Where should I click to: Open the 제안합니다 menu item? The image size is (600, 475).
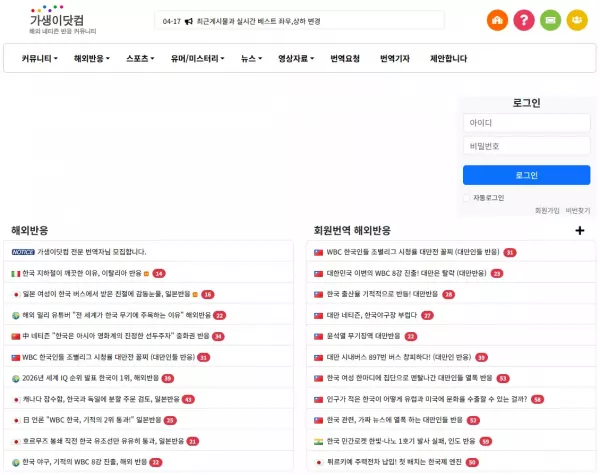coord(448,59)
